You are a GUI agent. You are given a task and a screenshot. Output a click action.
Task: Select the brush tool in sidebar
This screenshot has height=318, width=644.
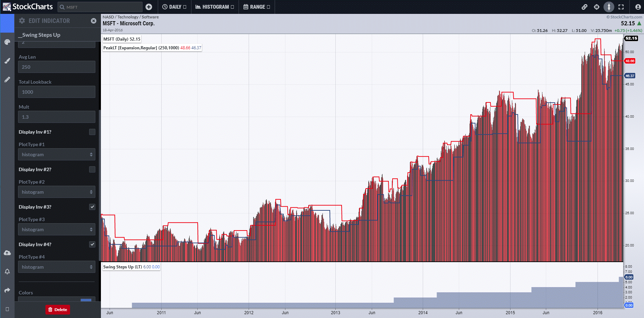point(7,61)
